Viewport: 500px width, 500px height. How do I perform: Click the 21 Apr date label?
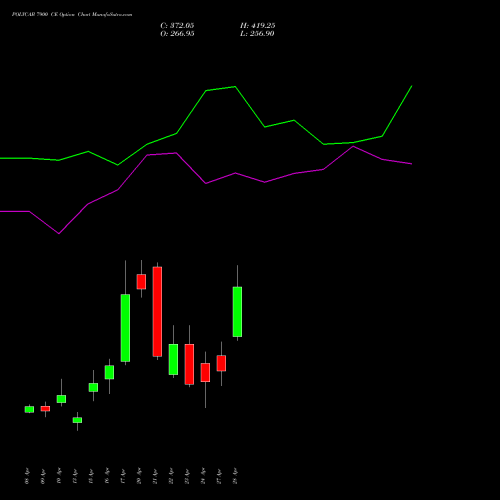tap(155, 476)
